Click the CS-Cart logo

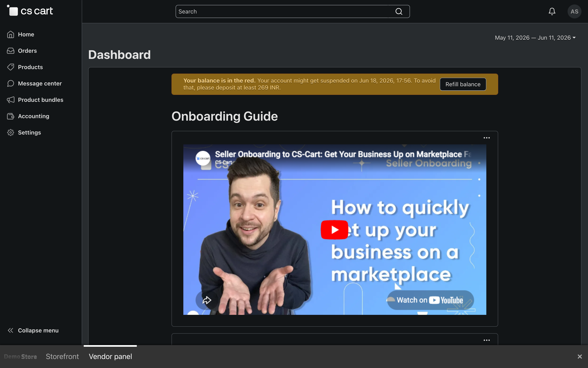point(30,11)
